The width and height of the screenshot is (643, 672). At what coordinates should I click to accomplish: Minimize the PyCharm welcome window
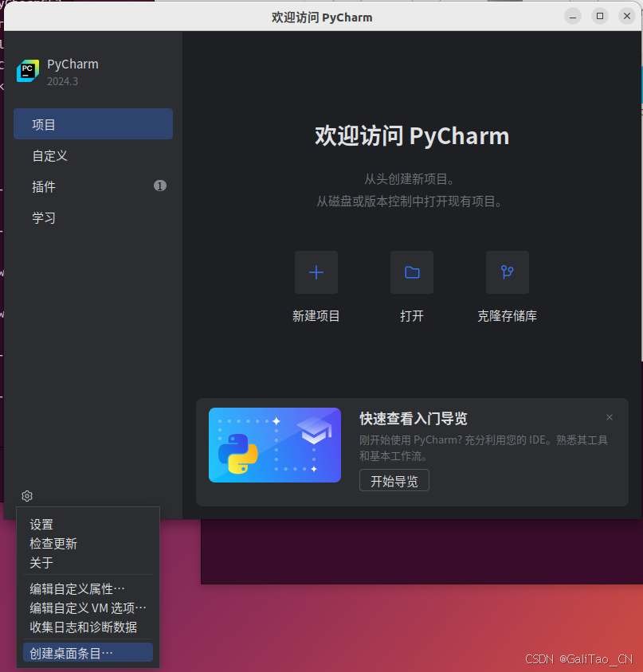point(573,16)
